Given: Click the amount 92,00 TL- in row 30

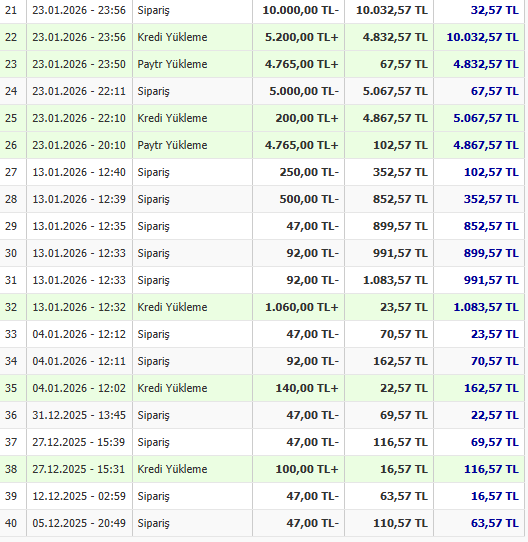Looking at the screenshot, I should [x=313, y=253].
